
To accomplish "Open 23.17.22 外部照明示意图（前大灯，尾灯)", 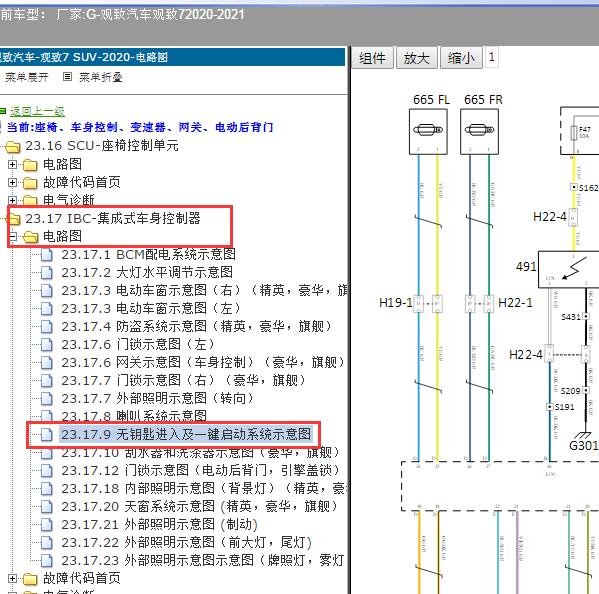I will click(187, 542).
